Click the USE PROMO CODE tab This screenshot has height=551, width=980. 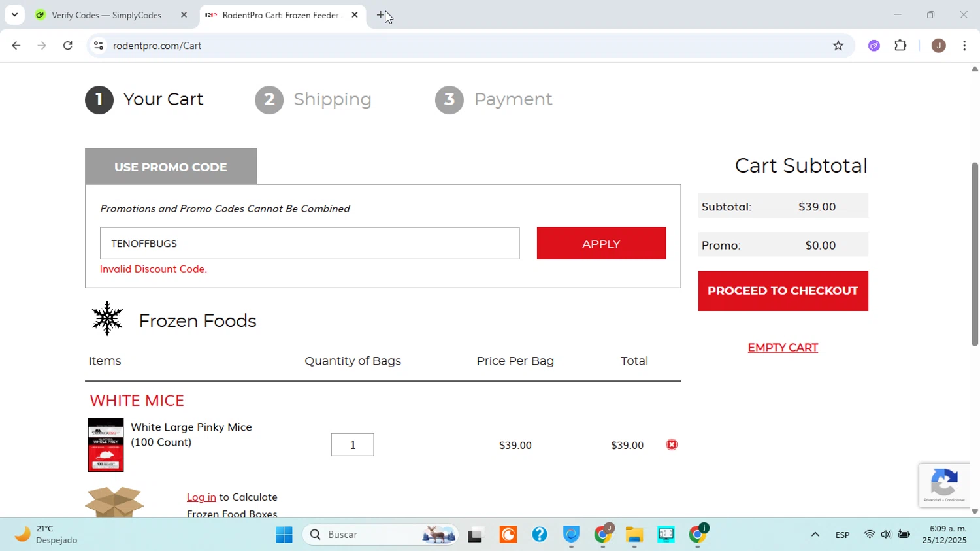[171, 167]
